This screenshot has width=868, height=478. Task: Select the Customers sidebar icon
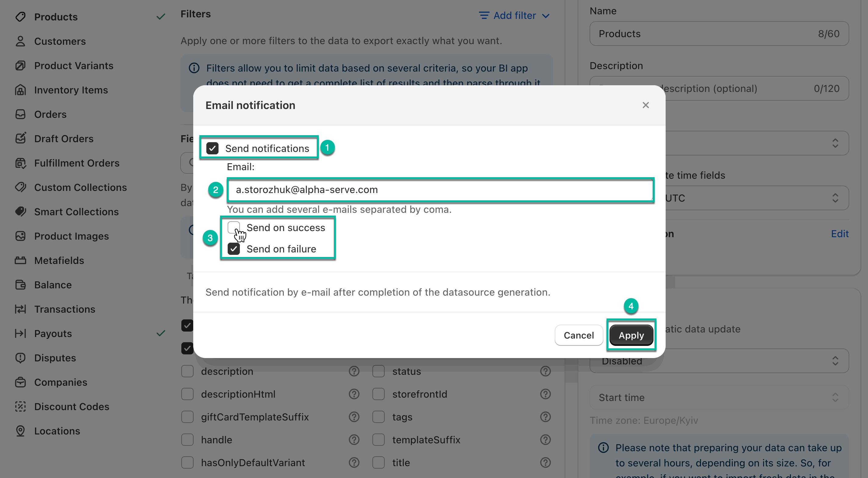pos(20,41)
